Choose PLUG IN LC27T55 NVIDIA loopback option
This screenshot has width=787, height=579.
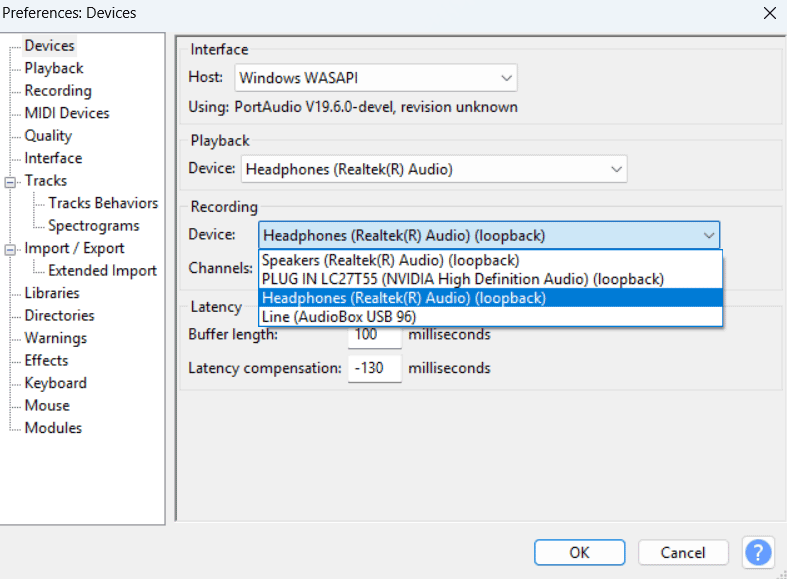coord(462,279)
